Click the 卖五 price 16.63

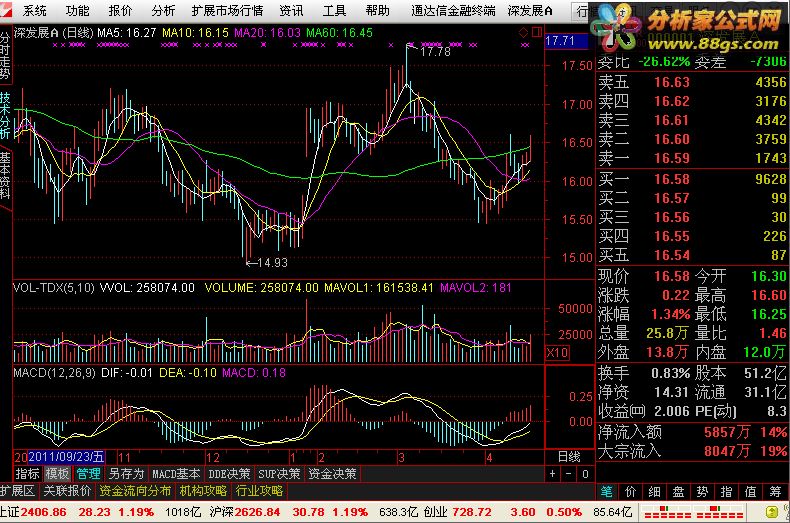click(x=672, y=82)
